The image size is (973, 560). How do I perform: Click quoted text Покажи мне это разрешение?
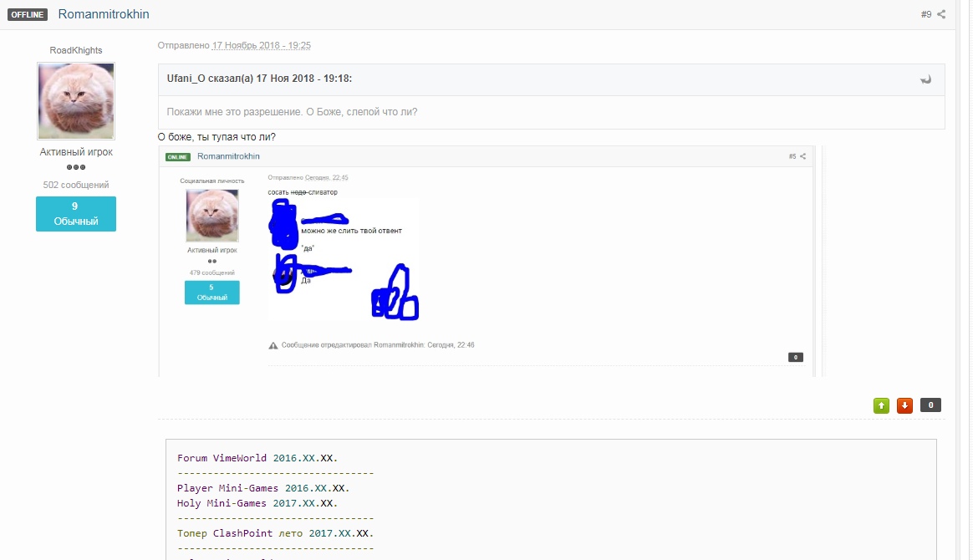click(x=292, y=112)
